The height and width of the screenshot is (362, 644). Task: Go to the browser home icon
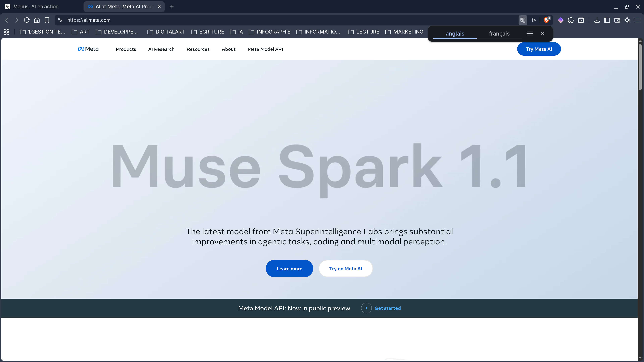click(x=37, y=20)
